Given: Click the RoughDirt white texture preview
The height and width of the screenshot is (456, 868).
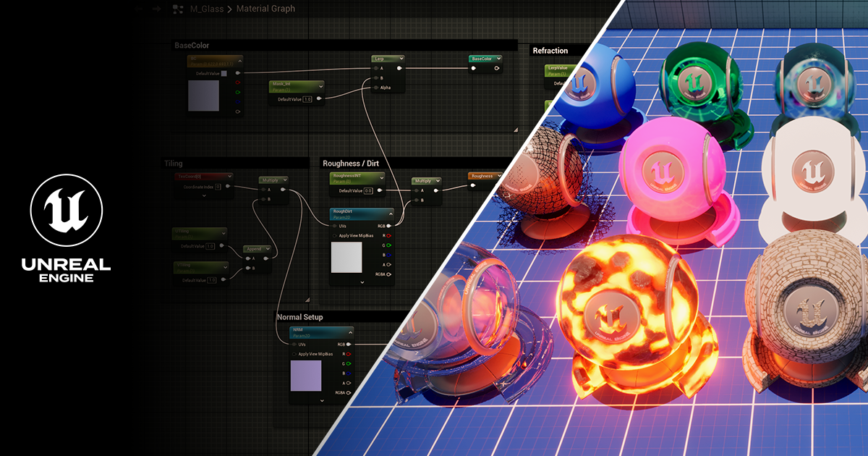Looking at the screenshot, I should click(x=346, y=257).
